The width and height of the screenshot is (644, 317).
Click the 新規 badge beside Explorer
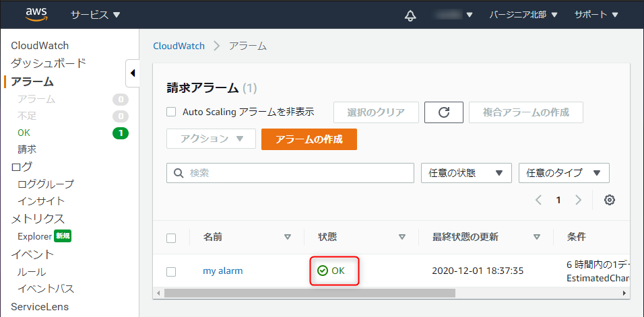pos(63,237)
